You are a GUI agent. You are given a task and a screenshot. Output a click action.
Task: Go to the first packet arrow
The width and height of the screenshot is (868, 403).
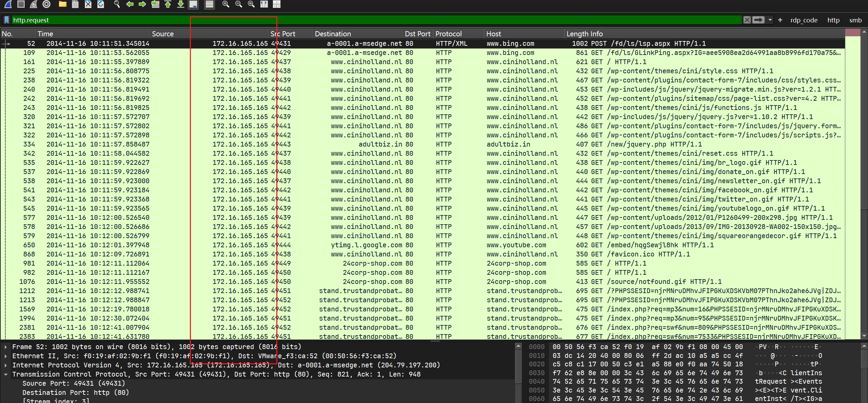pyautogui.click(x=168, y=4)
